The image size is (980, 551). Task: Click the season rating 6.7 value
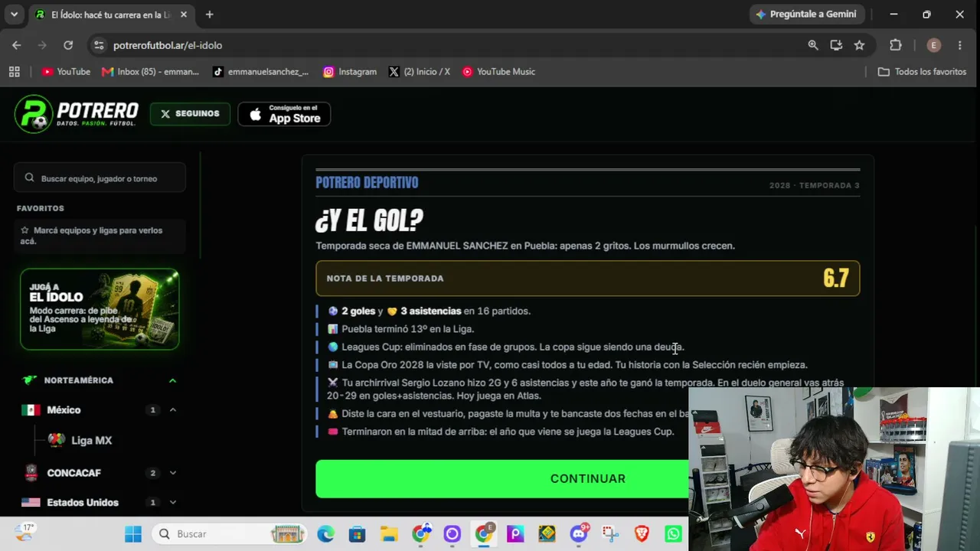(835, 279)
